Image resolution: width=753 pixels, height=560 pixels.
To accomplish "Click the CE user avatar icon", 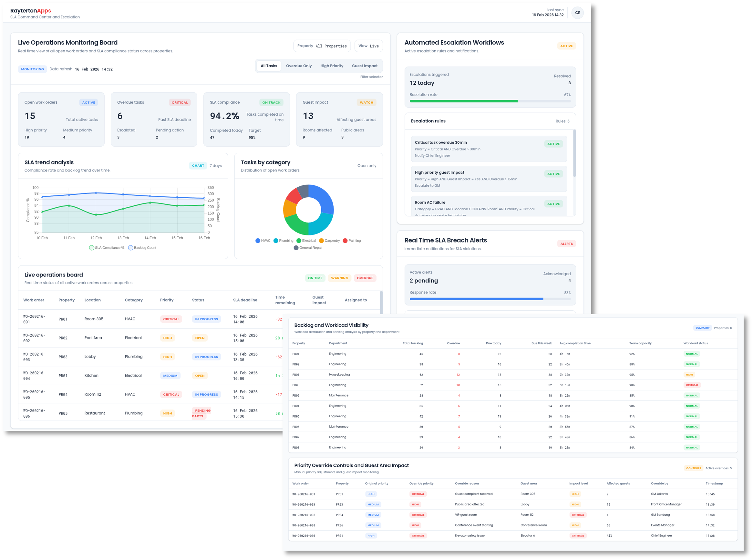I will tap(577, 13).
